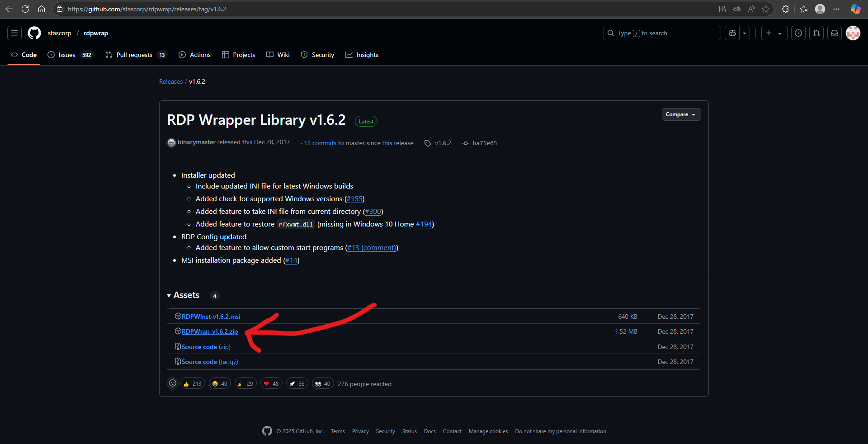Image resolution: width=868 pixels, height=444 pixels.
Task: Open the stascorp owner link
Action: point(60,33)
